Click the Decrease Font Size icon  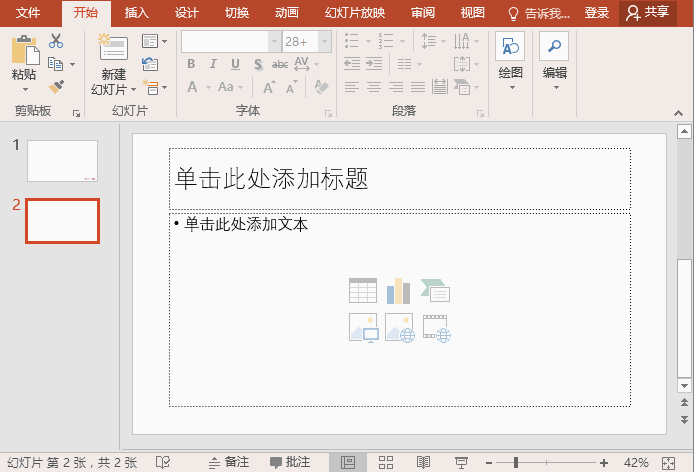(x=292, y=87)
